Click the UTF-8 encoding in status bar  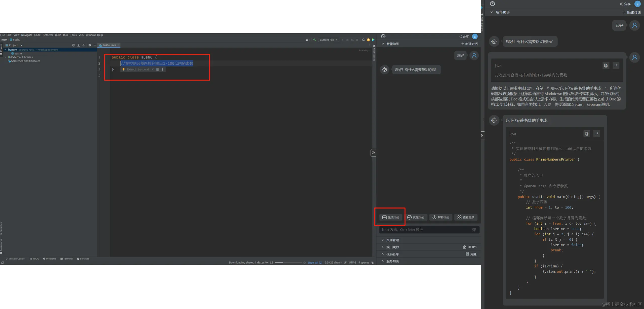click(352, 263)
